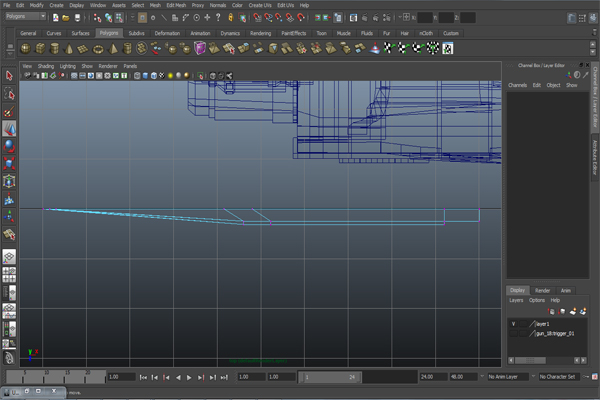Viewport: 600px width, 400px height.
Task: Click the range slider bar showing 1 to 24
Action: coord(329,377)
